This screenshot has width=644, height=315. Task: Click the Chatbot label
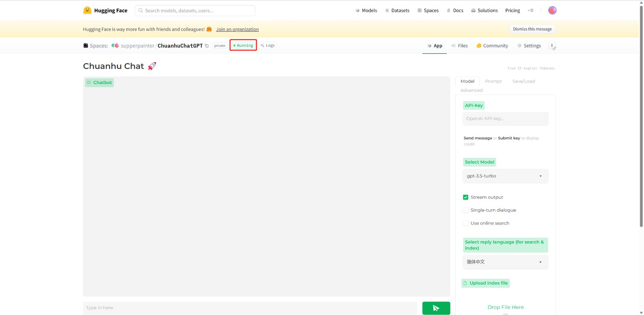pos(99,82)
